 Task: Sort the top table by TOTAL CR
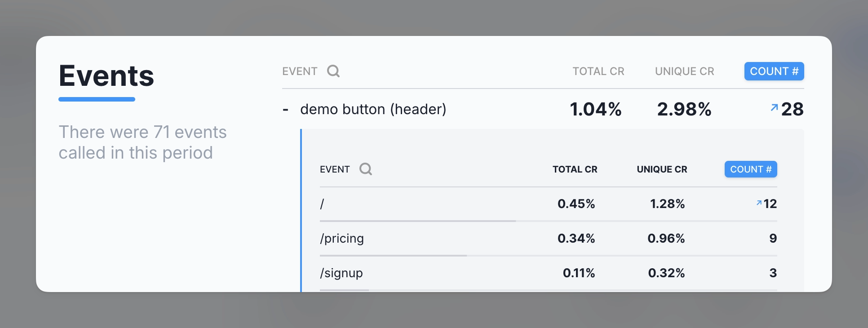pos(598,71)
